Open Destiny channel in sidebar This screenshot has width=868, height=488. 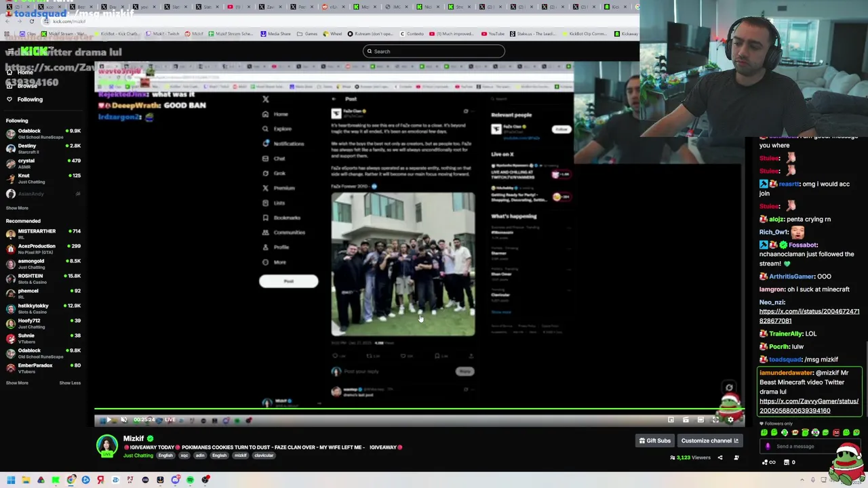43,148
